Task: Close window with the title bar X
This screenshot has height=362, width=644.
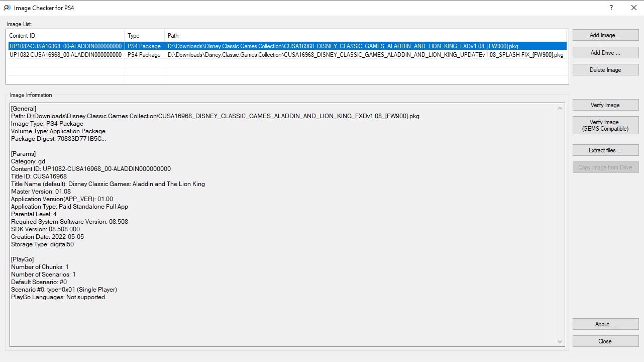Action: [x=633, y=8]
